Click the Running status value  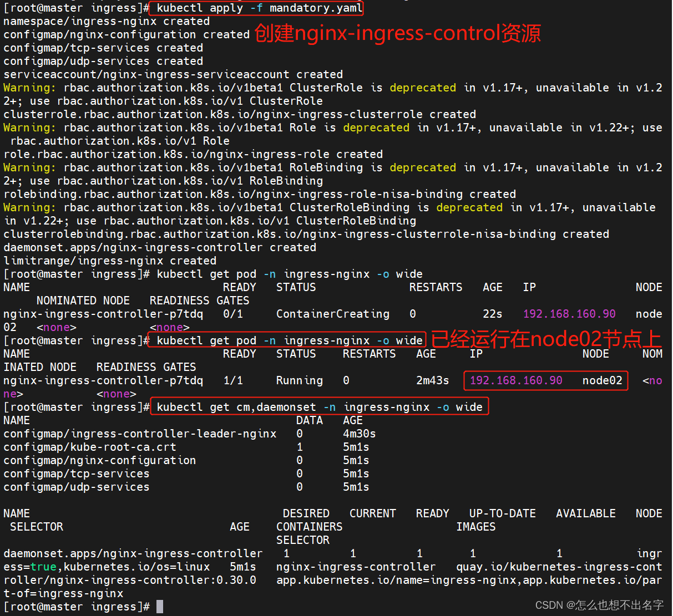coord(300,380)
